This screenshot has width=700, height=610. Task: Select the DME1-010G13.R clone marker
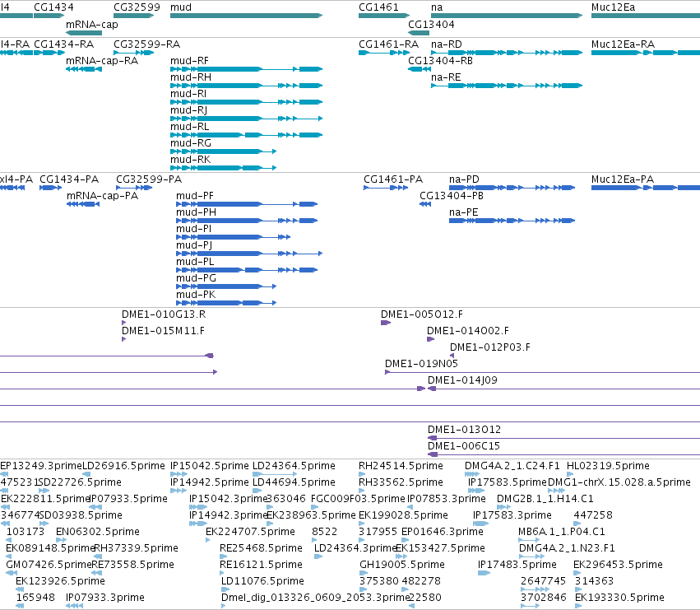tap(123, 323)
